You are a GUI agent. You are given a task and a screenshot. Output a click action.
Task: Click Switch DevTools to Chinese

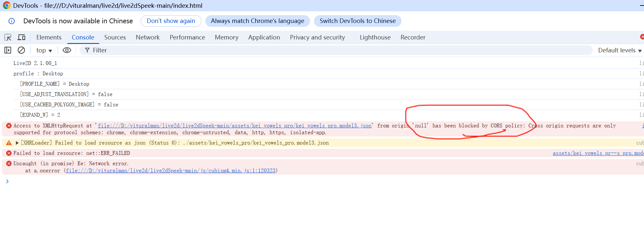click(x=358, y=21)
